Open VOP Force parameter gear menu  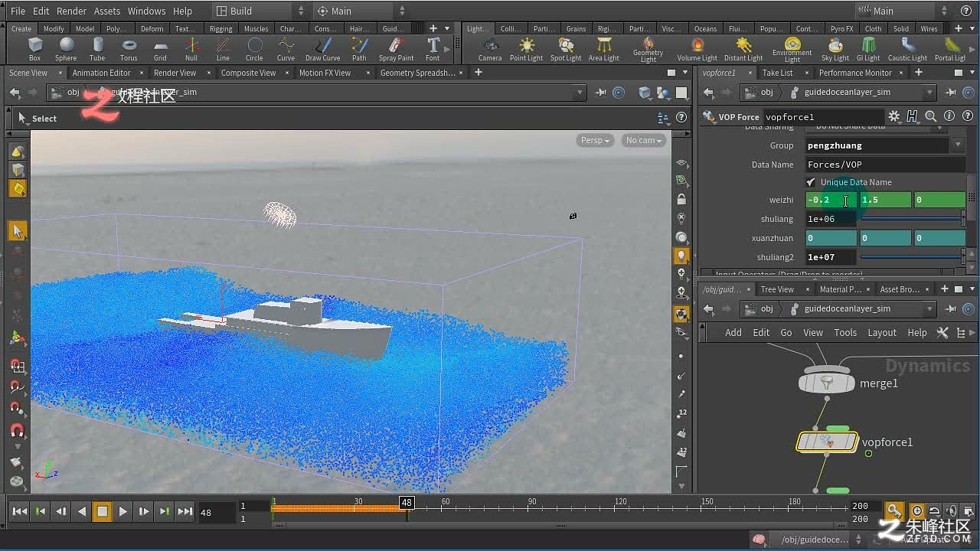tap(893, 117)
